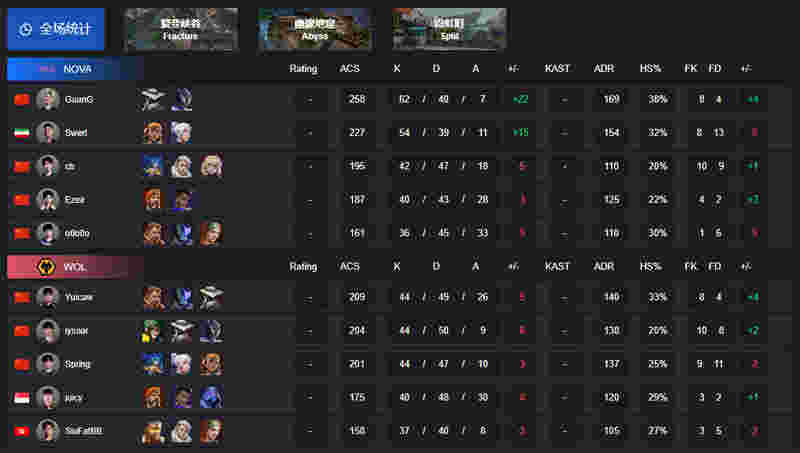800x453 pixels.
Task: Open the Fracture map tab
Action: pos(181,29)
